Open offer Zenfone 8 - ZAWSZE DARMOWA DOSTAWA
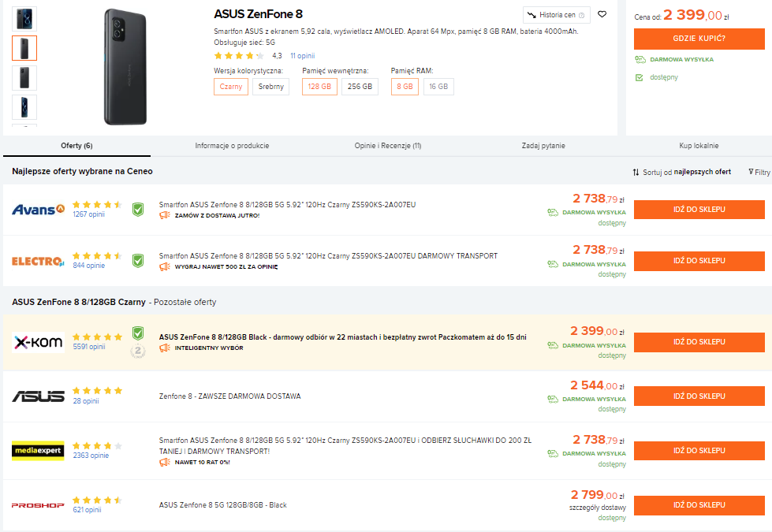This screenshot has width=772, height=532. pos(230,396)
